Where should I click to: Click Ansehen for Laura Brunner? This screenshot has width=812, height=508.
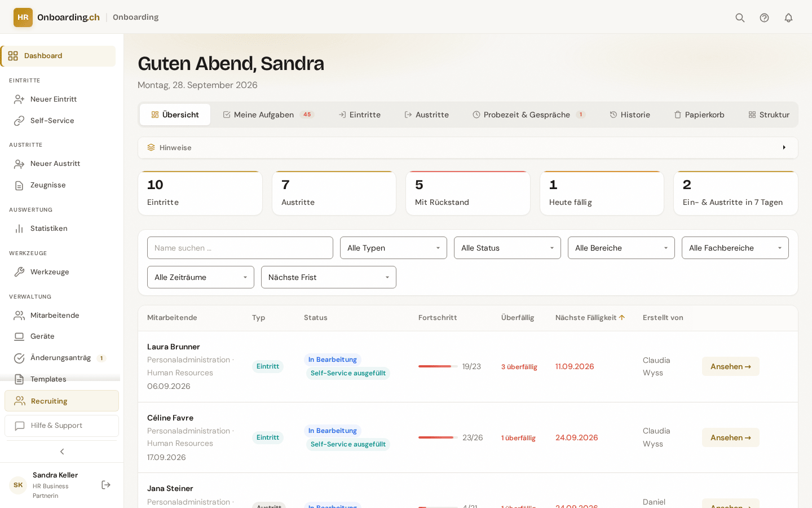point(731,366)
